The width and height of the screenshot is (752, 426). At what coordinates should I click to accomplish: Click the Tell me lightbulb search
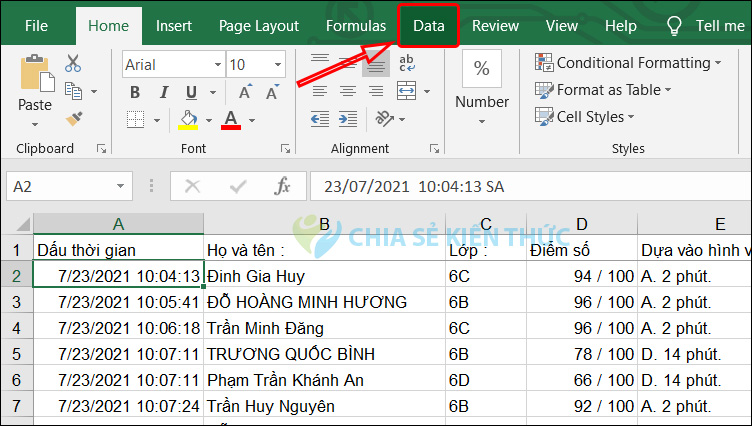(x=674, y=26)
